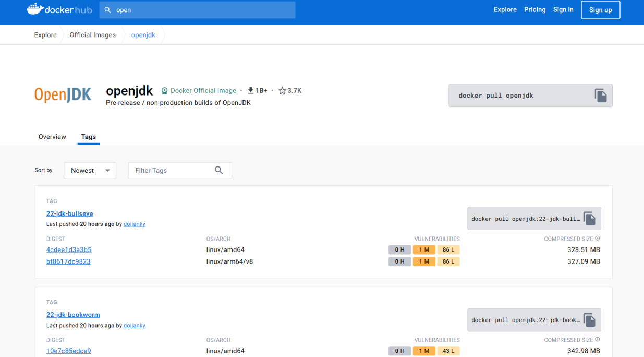The image size is (644, 357).
Task: Click the Sign up button
Action: [600, 10]
